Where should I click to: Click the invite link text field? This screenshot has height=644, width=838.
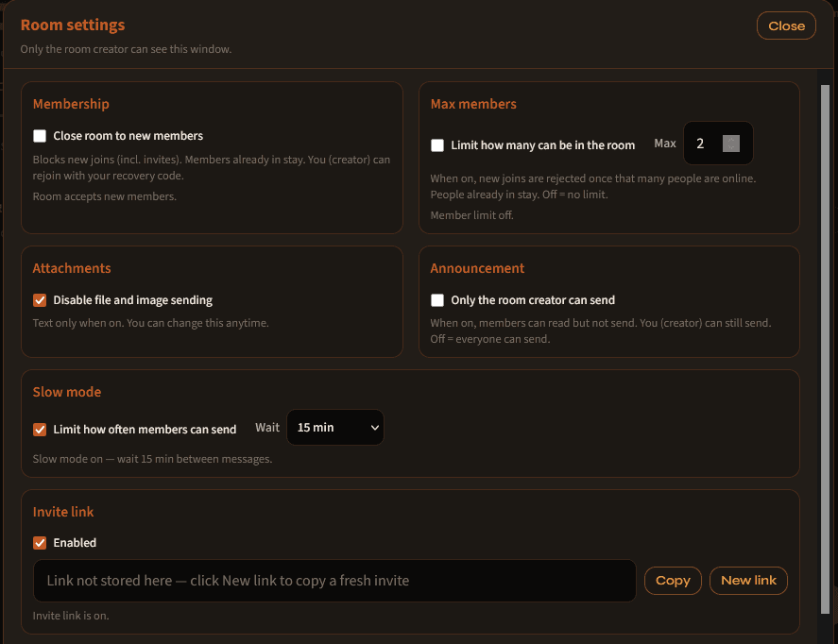334,581
